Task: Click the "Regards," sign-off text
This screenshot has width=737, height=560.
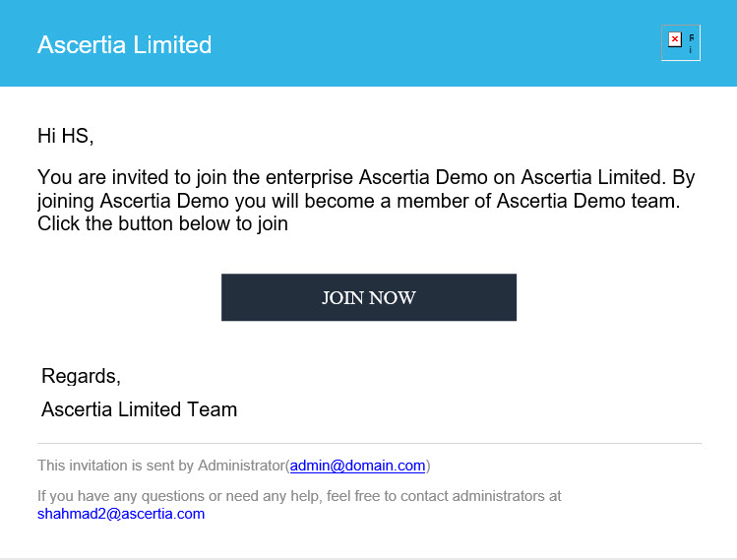Action: tap(81, 376)
